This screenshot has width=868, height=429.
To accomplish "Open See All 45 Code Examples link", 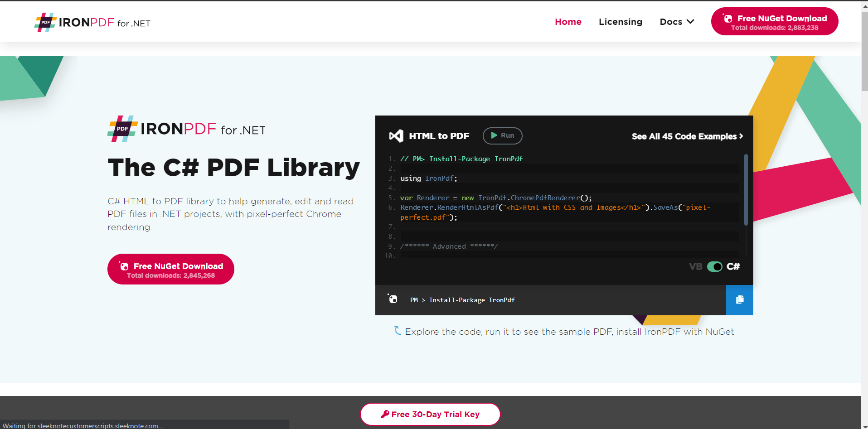I will click(687, 136).
